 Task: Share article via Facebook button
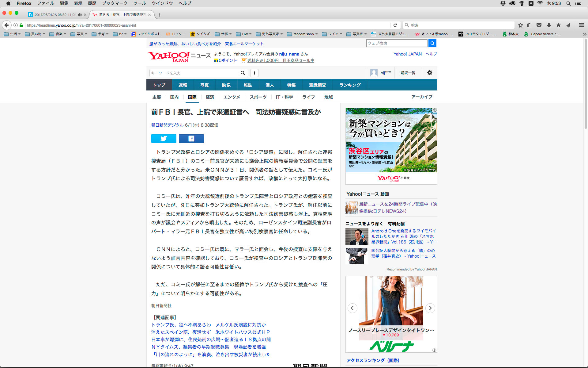click(191, 139)
